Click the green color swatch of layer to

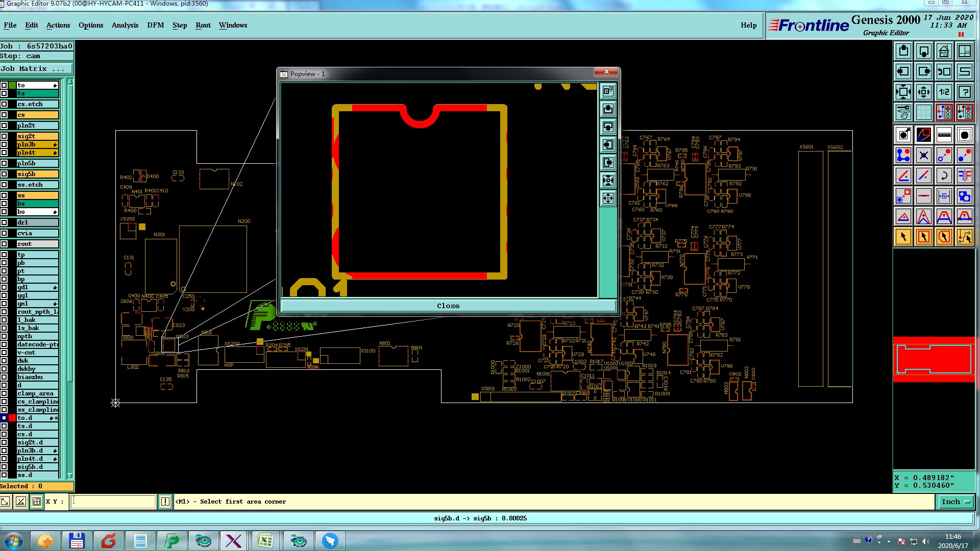pos(12,85)
